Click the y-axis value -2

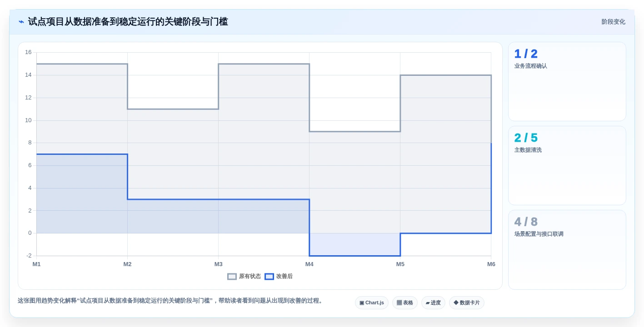point(29,256)
